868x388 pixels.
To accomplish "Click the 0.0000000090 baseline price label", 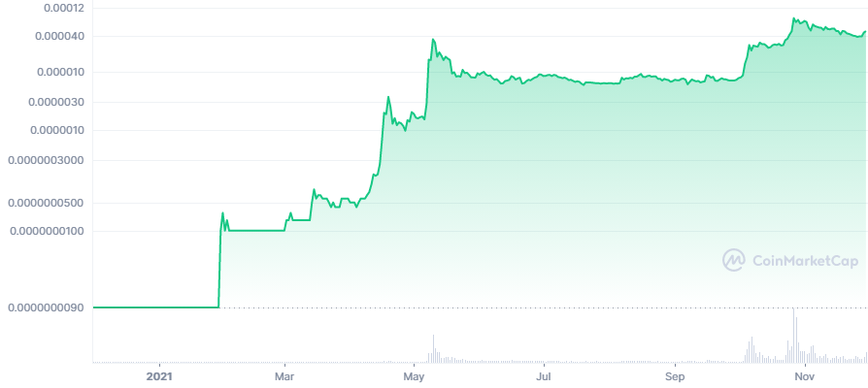I will 50,307.
